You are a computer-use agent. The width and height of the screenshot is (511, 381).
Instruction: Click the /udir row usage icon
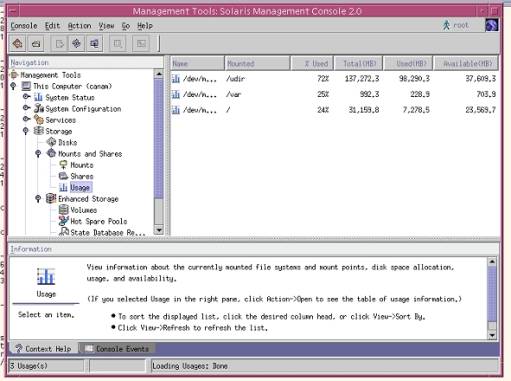point(176,79)
